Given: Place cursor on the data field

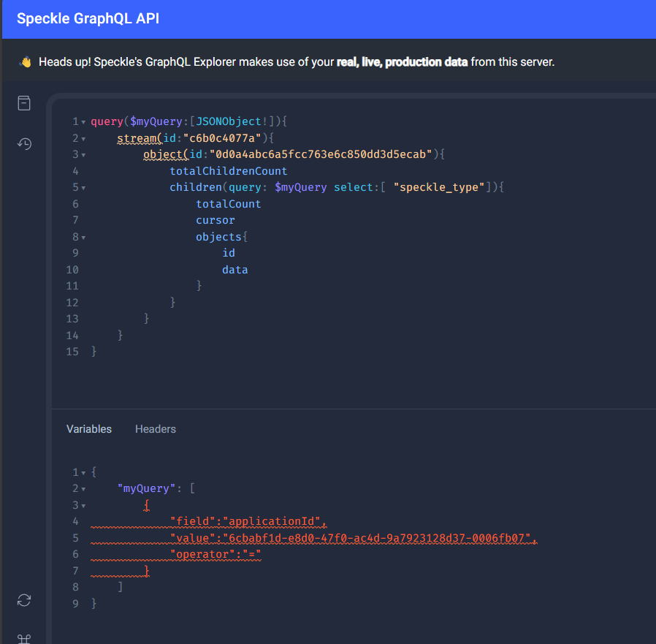Looking at the screenshot, I should [x=234, y=270].
